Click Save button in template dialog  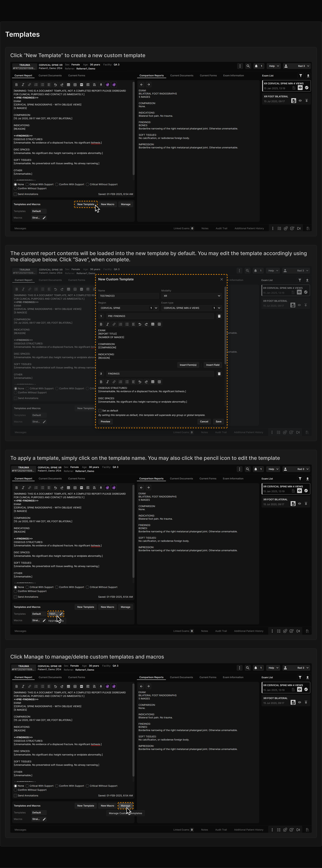click(219, 422)
